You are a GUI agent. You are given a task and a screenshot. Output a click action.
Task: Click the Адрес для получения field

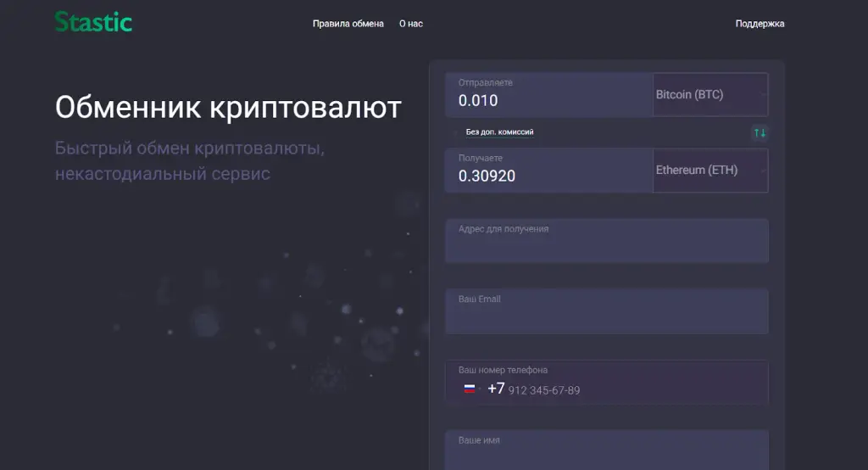point(607,241)
